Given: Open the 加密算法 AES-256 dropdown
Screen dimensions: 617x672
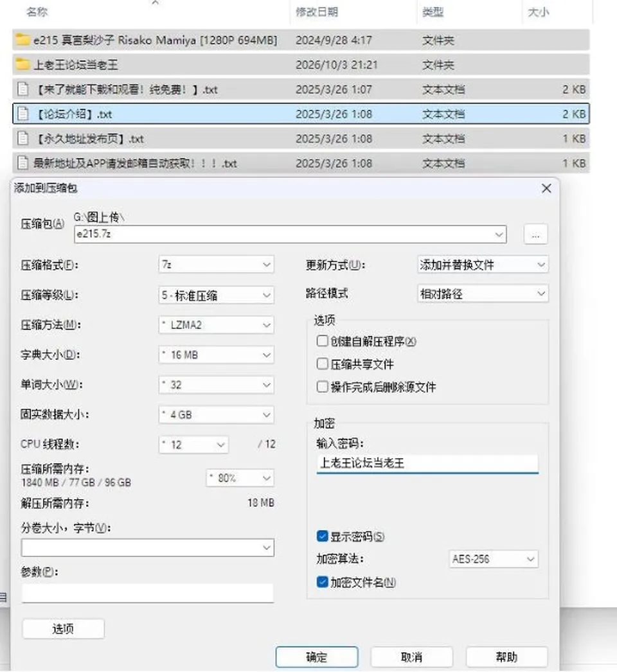Looking at the screenshot, I should click(494, 560).
